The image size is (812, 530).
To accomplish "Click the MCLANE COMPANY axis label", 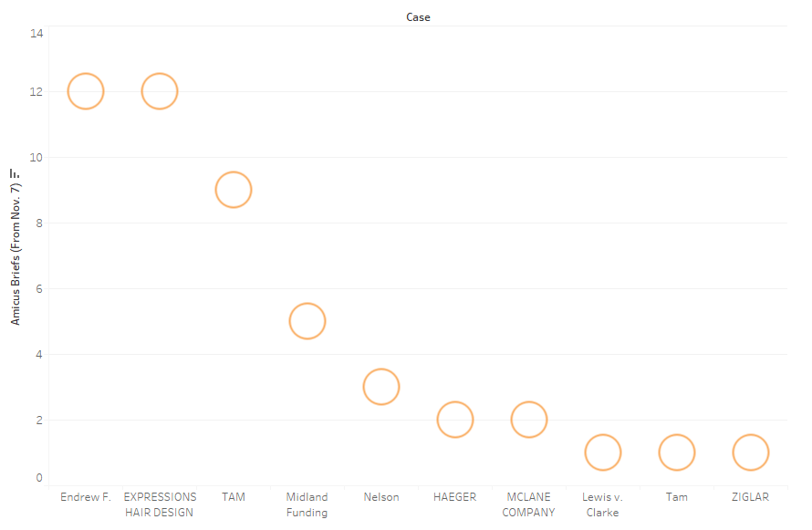I will 528,504.
